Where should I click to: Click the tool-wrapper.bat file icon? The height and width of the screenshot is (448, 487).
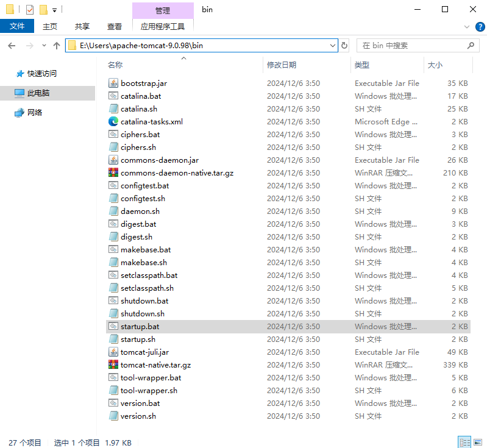113,377
